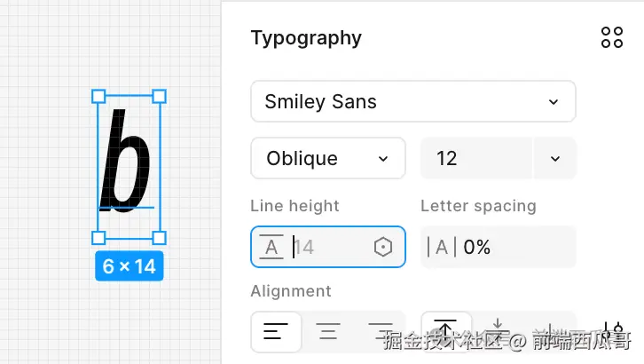Click the bottom-right selection resize handle

coord(160,237)
